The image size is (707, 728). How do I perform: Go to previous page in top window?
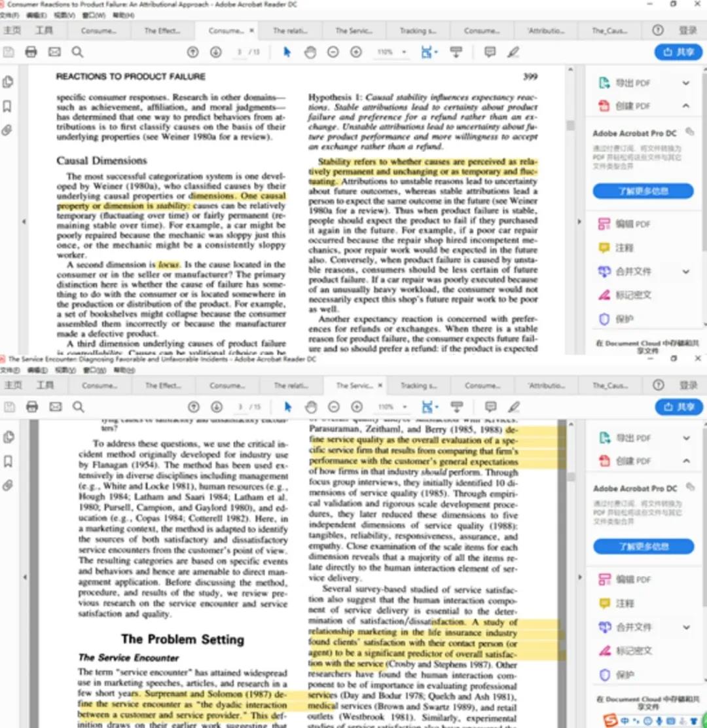click(x=192, y=52)
